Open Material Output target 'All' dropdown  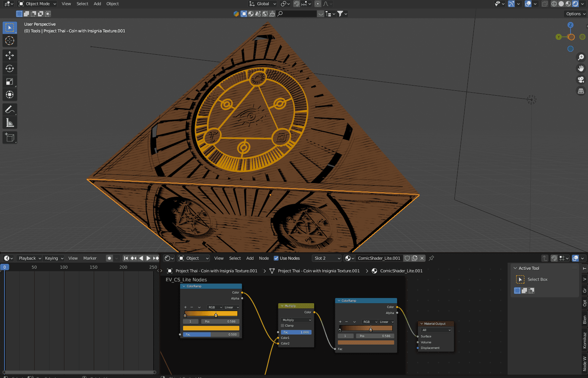click(x=436, y=330)
